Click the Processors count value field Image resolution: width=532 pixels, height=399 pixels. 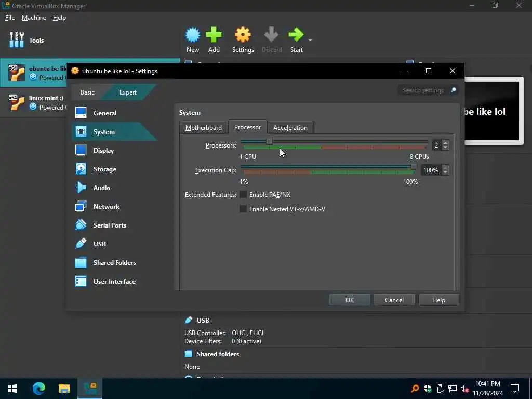[x=436, y=145]
